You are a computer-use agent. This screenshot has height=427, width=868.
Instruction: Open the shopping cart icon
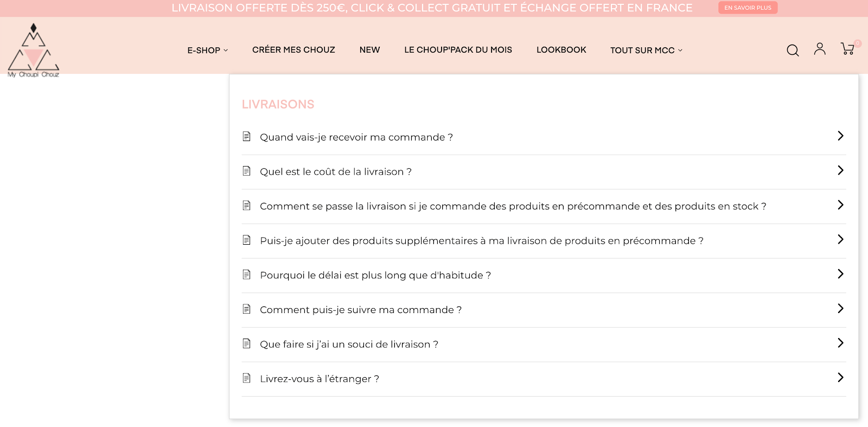coord(846,50)
